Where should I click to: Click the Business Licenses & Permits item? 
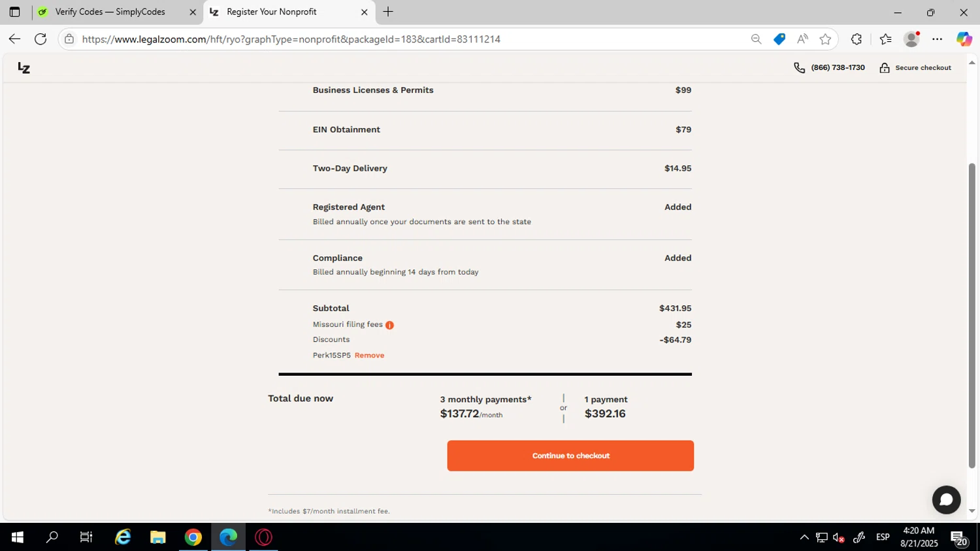coord(373,90)
